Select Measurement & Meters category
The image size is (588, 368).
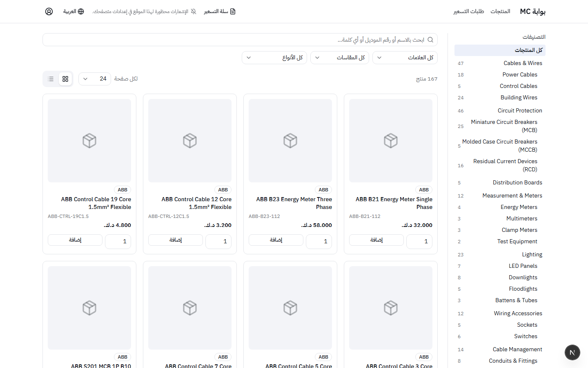pyautogui.click(x=500, y=195)
